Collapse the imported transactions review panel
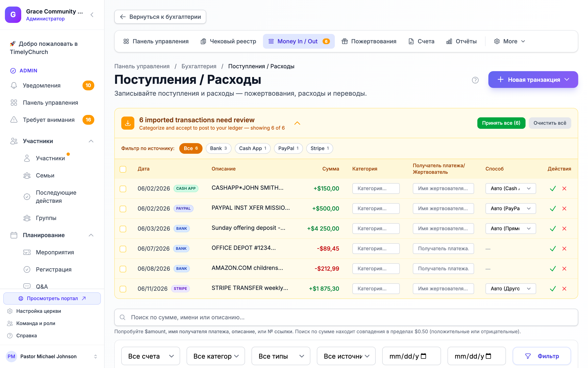The image size is (588, 368). pos(297,123)
